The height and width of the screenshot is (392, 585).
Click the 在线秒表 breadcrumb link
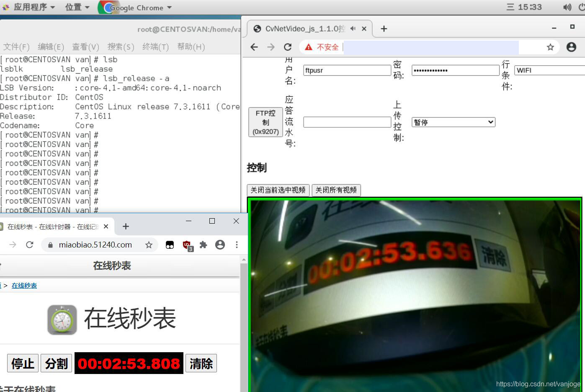(x=24, y=286)
